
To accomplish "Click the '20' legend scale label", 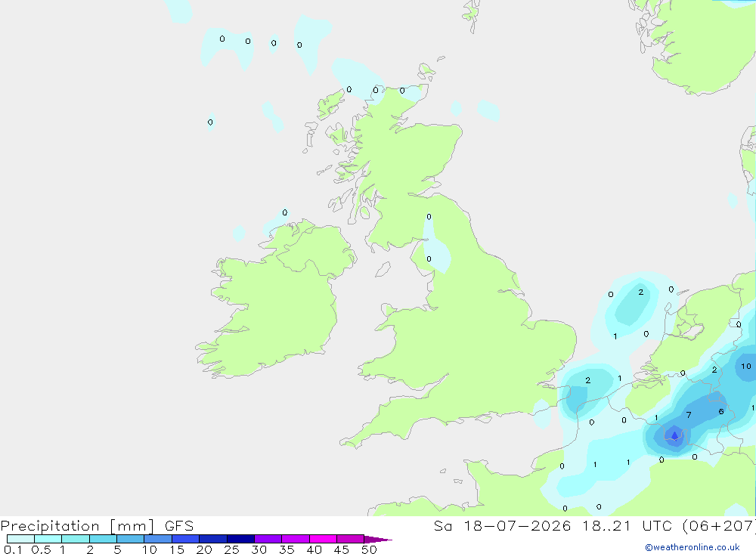I will [x=204, y=549].
